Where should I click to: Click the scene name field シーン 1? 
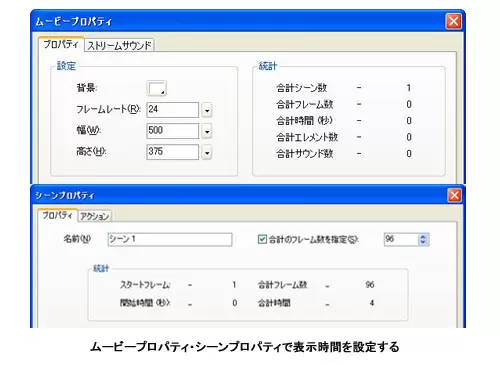pyautogui.click(x=170, y=239)
